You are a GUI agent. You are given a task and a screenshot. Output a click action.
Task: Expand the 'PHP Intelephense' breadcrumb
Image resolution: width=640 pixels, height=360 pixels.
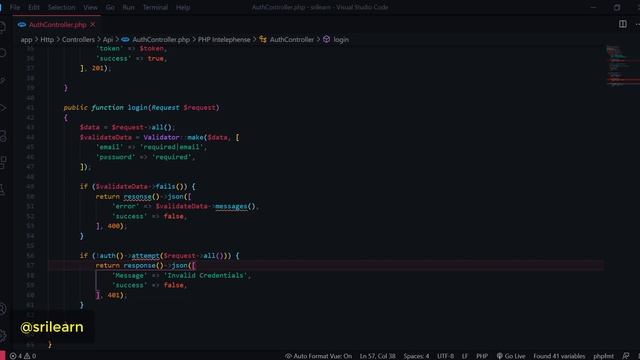224,40
